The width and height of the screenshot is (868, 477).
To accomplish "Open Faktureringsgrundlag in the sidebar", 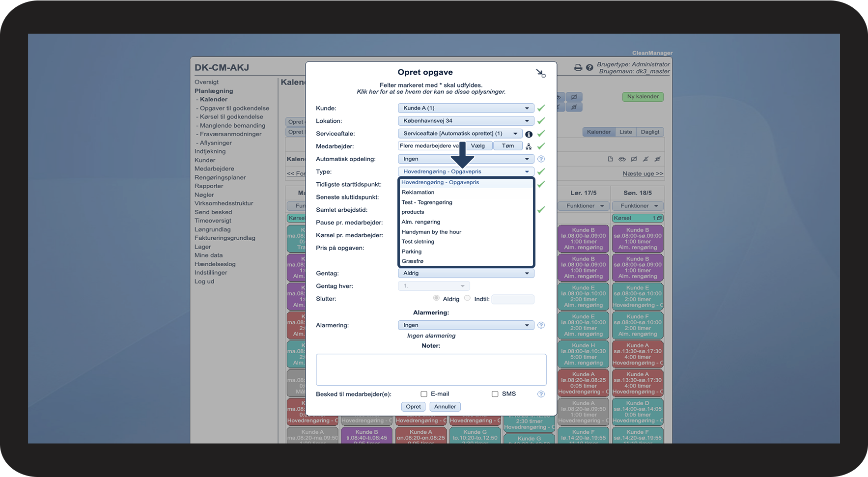I will pyautogui.click(x=225, y=238).
